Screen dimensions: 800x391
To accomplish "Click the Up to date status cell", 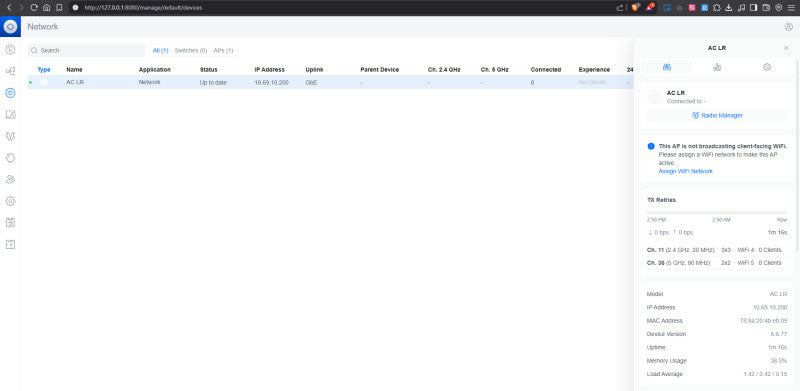I will tap(213, 82).
